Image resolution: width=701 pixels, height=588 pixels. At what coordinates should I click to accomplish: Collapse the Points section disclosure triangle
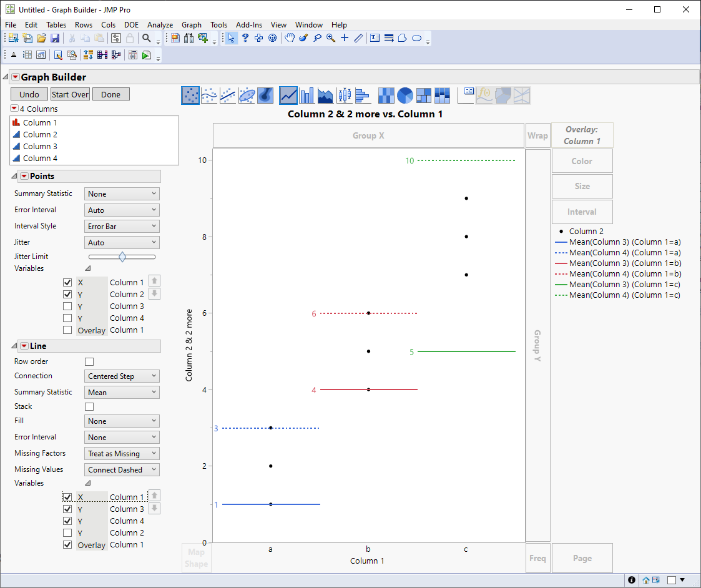tap(15, 177)
